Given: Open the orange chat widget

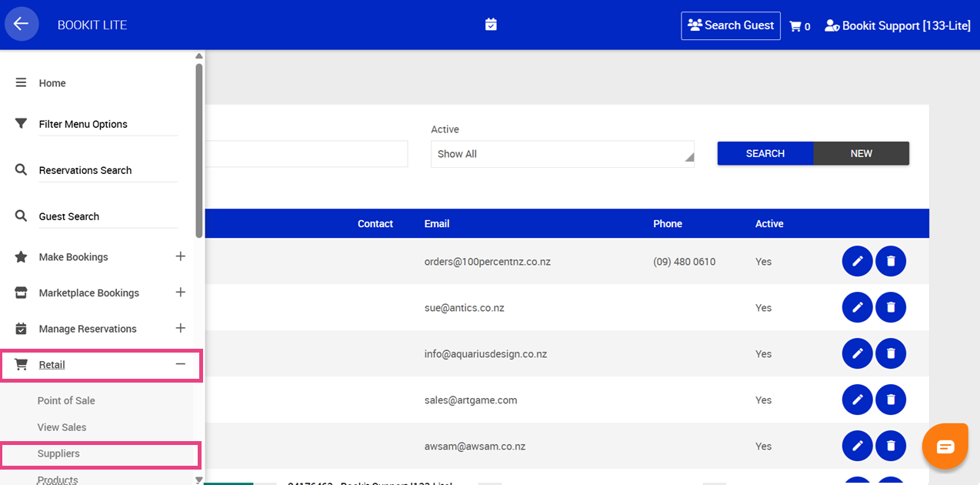Looking at the screenshot, I should [945, 447].
